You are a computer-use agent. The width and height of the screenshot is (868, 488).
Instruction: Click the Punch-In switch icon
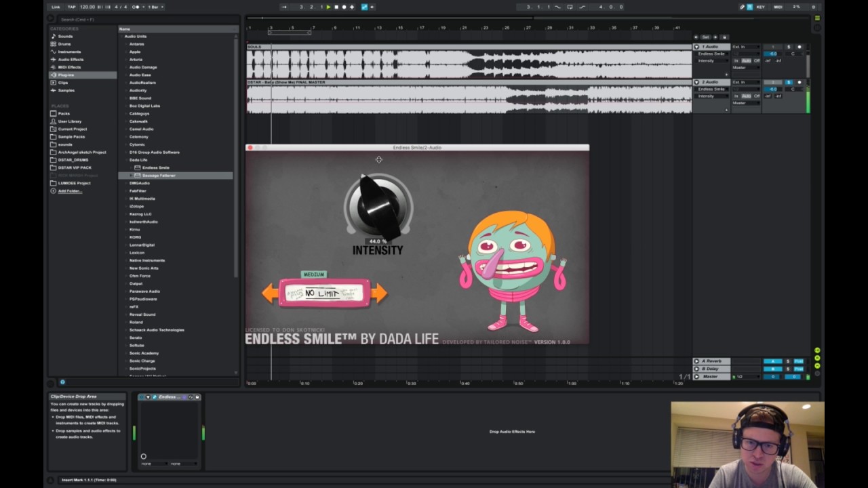pyautogui.click(x=557, y=7)
